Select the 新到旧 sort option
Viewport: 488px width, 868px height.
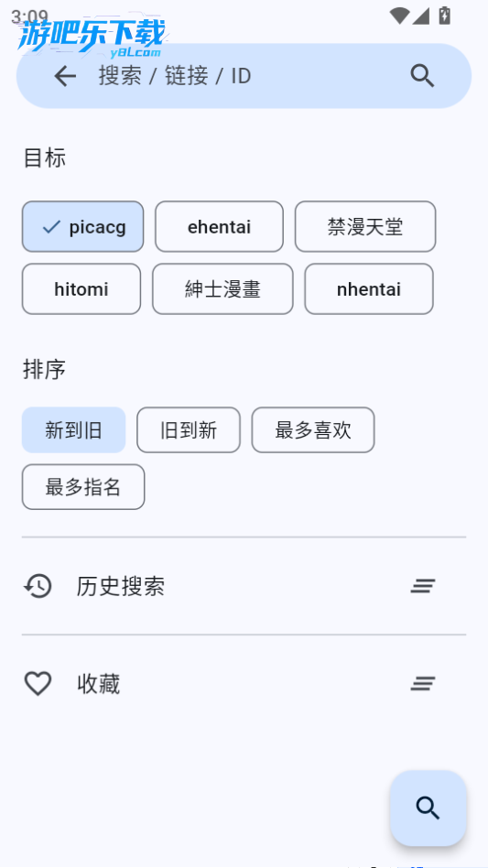click(x=73, y=430)
